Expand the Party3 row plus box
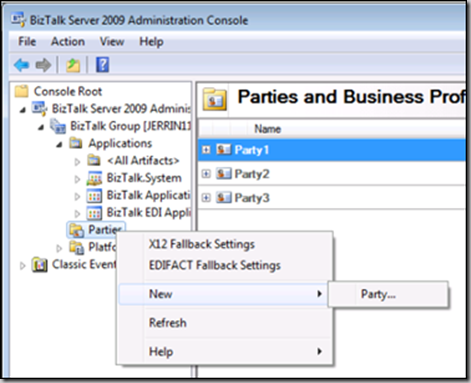The height and width of the screenshot is (383, 471). pos(206,198)
